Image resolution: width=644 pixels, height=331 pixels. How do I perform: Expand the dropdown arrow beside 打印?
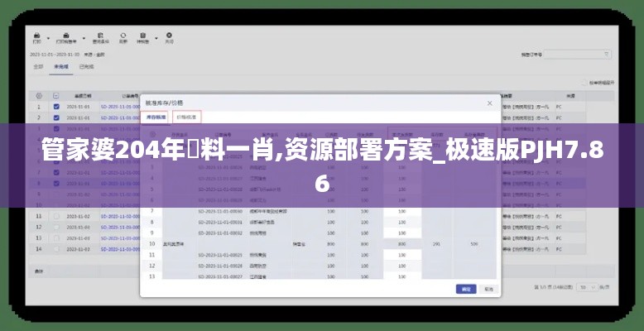[x=49, y=36]
